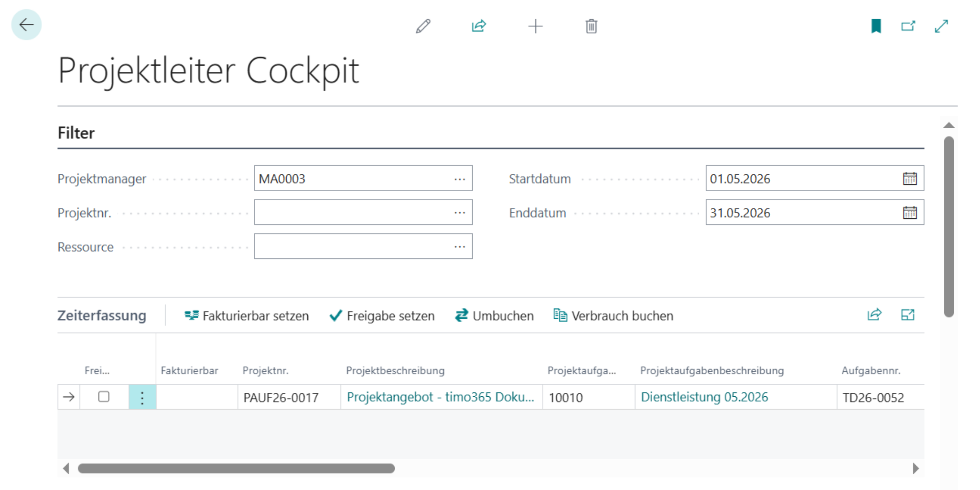Click Fakturierbar setzen action
The height and width of the screenshot is (490, 980).
coord(247,316)
